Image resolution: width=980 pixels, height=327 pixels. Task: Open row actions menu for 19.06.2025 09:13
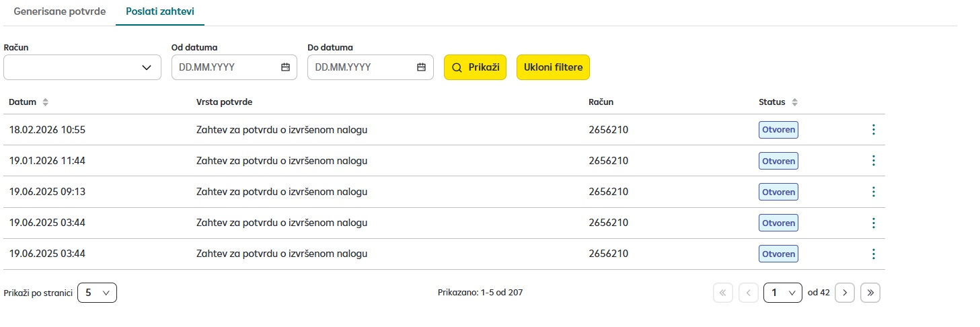click(873, 192)
